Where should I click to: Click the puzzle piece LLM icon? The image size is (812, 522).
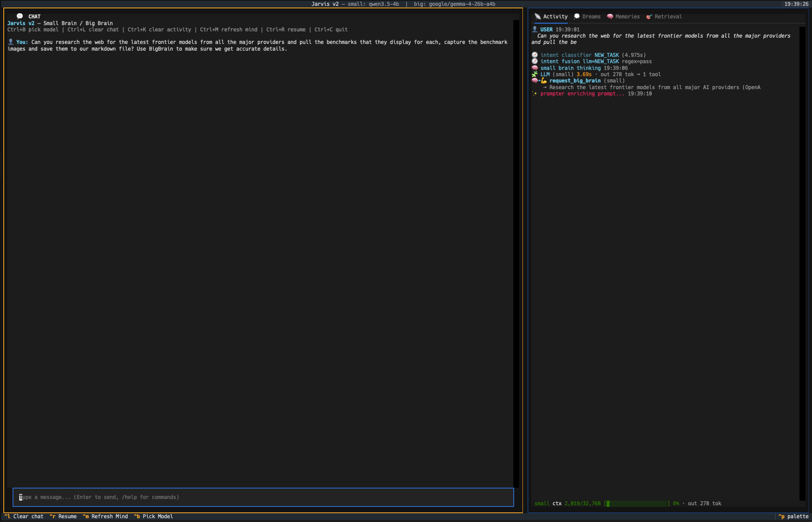(535, 75)
